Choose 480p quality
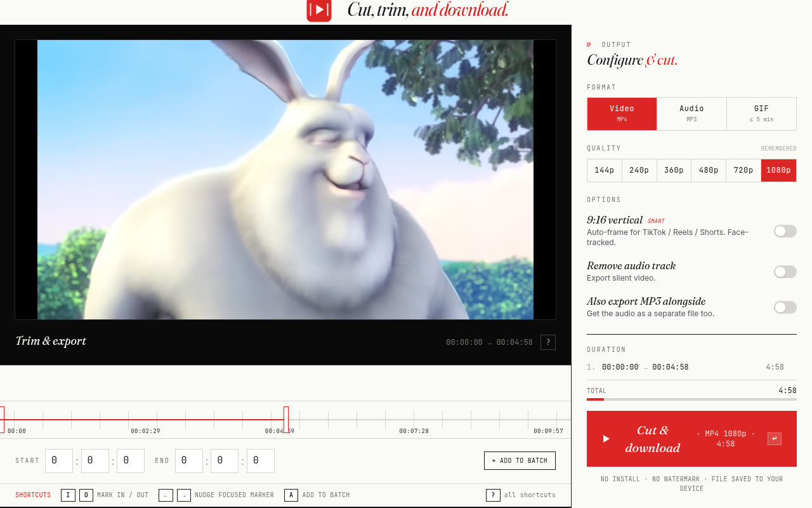 click(x=709, y=170)
